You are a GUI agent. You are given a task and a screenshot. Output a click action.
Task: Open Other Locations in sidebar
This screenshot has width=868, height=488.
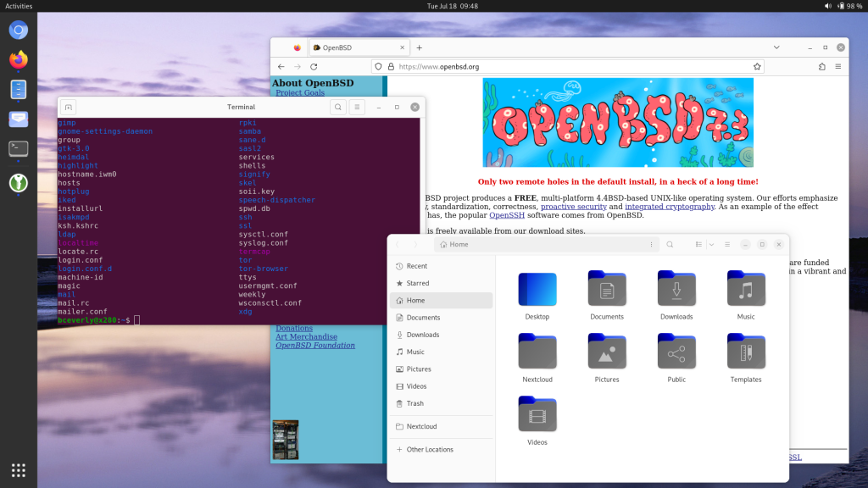pyautogui.click(x=441, y=450)
